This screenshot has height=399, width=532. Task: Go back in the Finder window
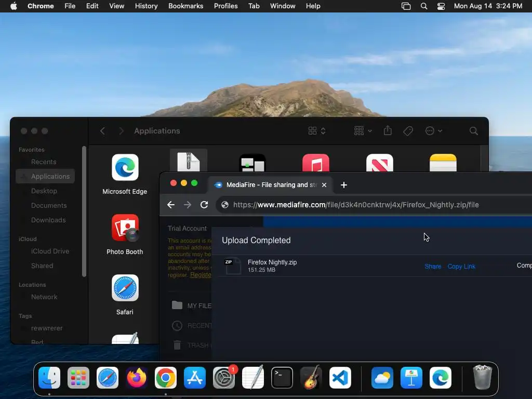102,131
